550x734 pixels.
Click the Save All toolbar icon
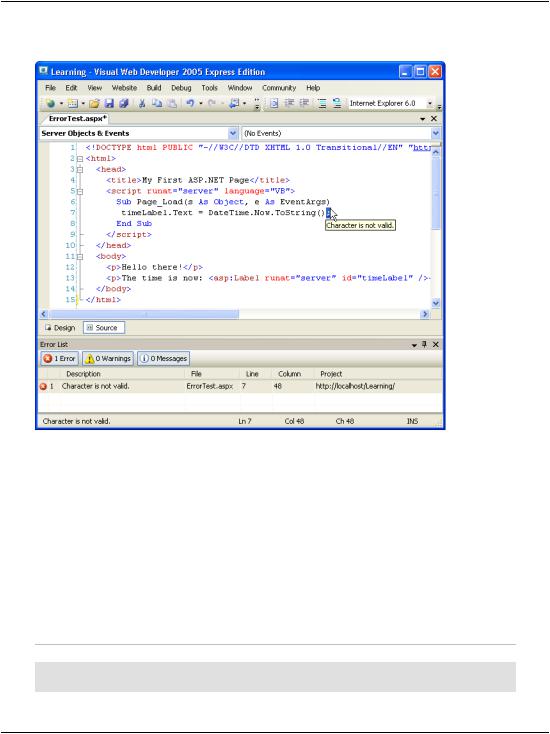(124, 103)
